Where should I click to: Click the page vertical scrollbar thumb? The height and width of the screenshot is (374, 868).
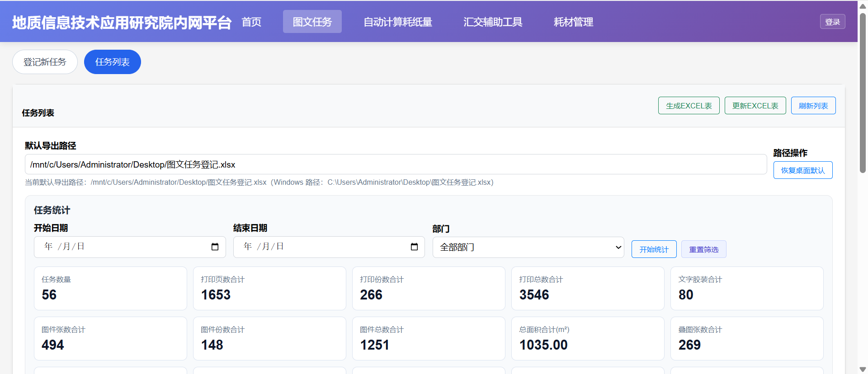point(863,93)
